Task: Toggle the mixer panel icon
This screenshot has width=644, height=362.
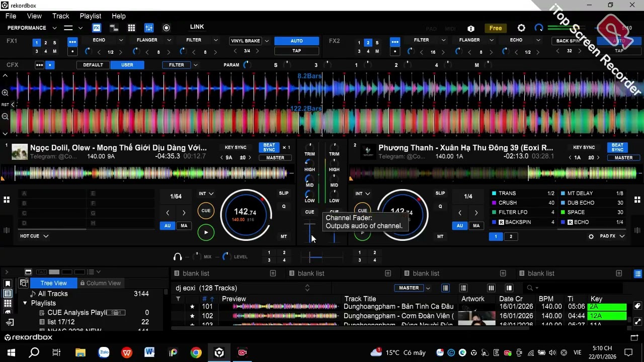Action: (x=149, y=28)
